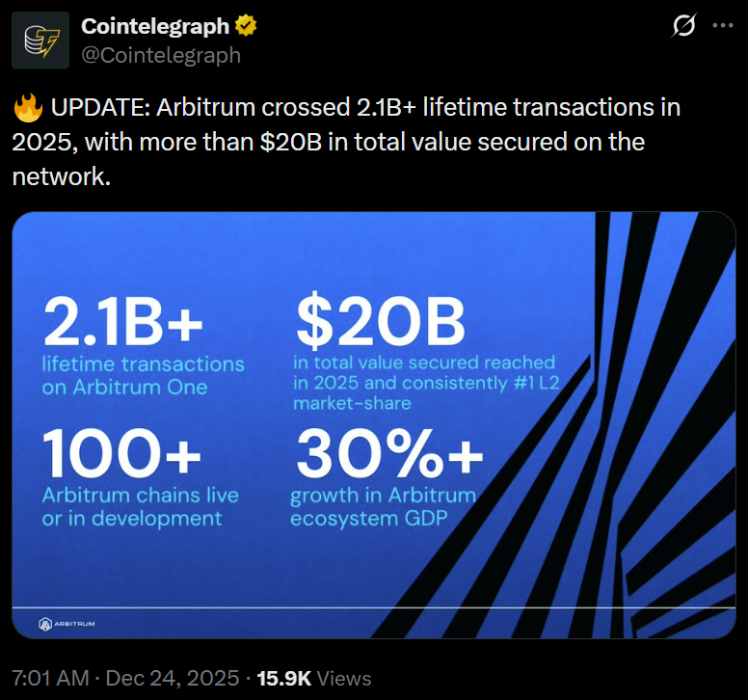Viewport: 748px width, 700px height.
Task: Click the 30%+ growth statistic
Action: [x=388, y=454]
